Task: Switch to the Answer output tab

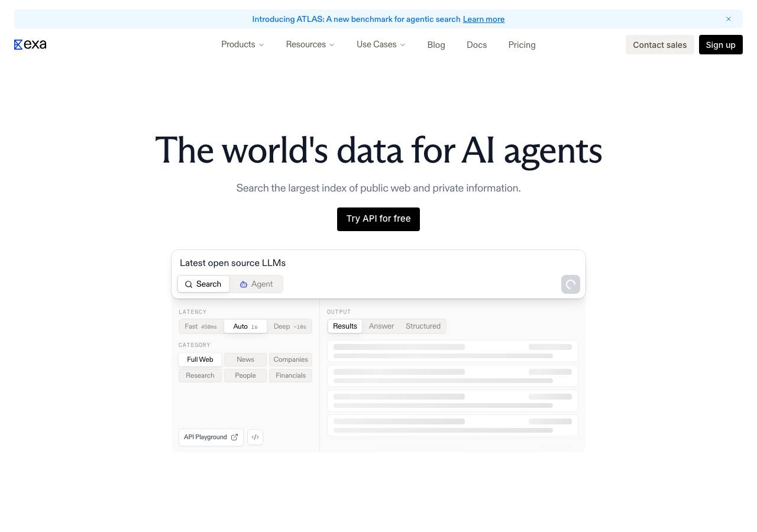Action: pos(381,326)
